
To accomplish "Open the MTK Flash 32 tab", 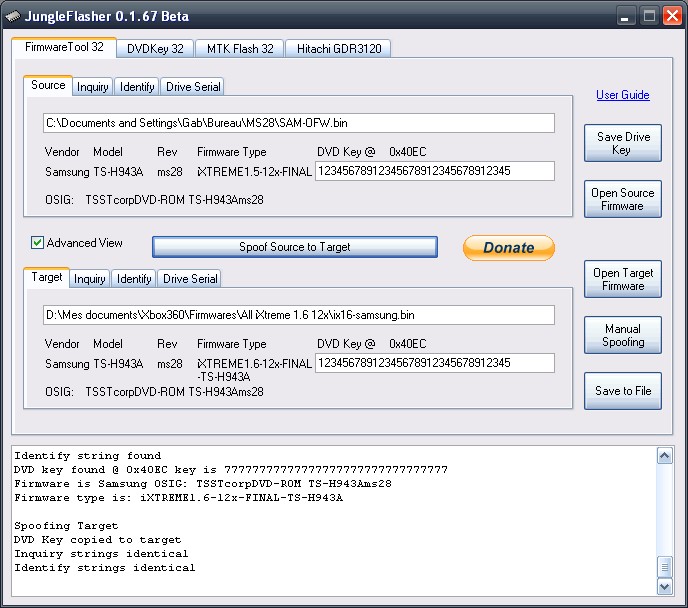I will click(240, 49).
